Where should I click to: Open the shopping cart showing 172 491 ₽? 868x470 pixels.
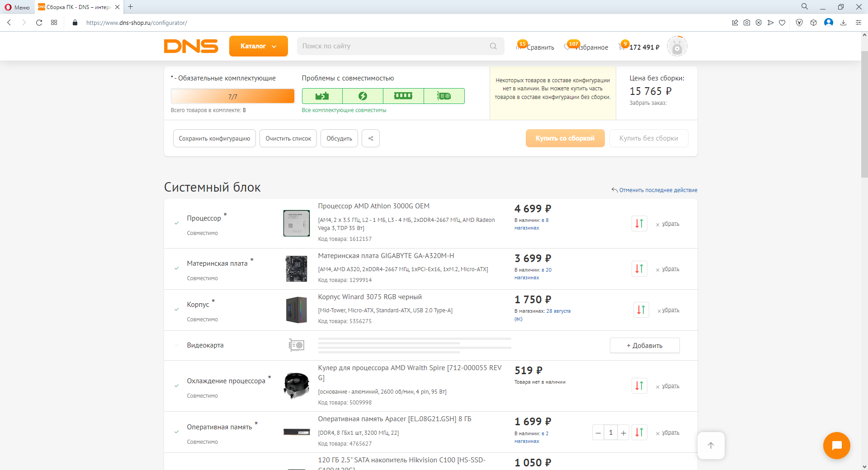pyautogui.click(x=639, y=47)
